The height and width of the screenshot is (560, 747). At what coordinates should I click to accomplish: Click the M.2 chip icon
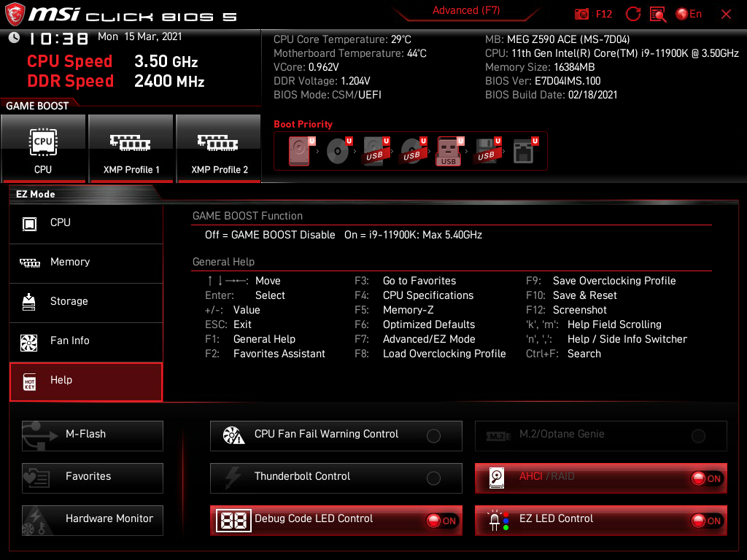click(x=498, y=436)
